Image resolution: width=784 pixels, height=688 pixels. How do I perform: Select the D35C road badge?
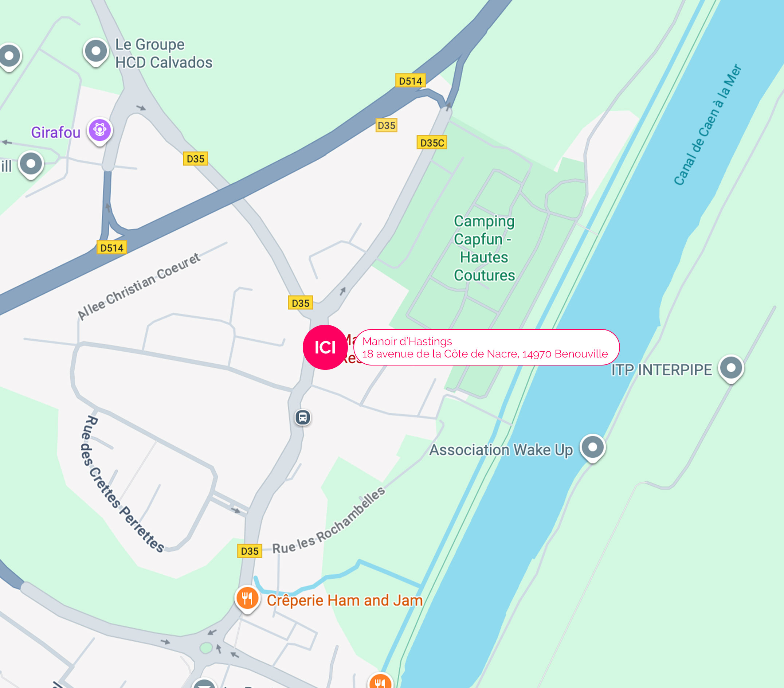[432, 143]
